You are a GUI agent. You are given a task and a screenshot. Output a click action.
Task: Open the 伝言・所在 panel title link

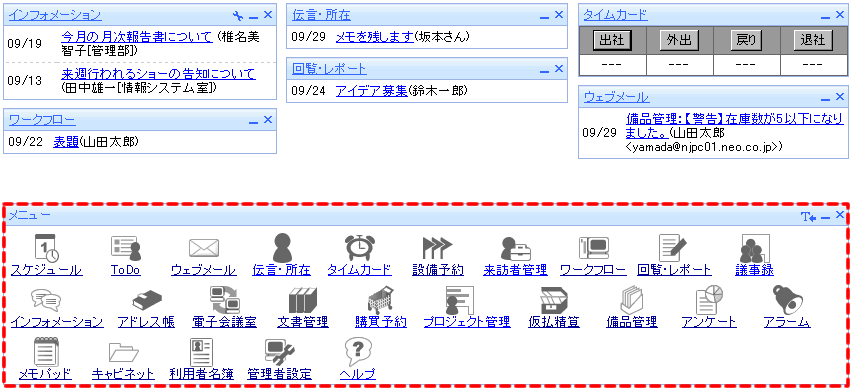(321, 15)
